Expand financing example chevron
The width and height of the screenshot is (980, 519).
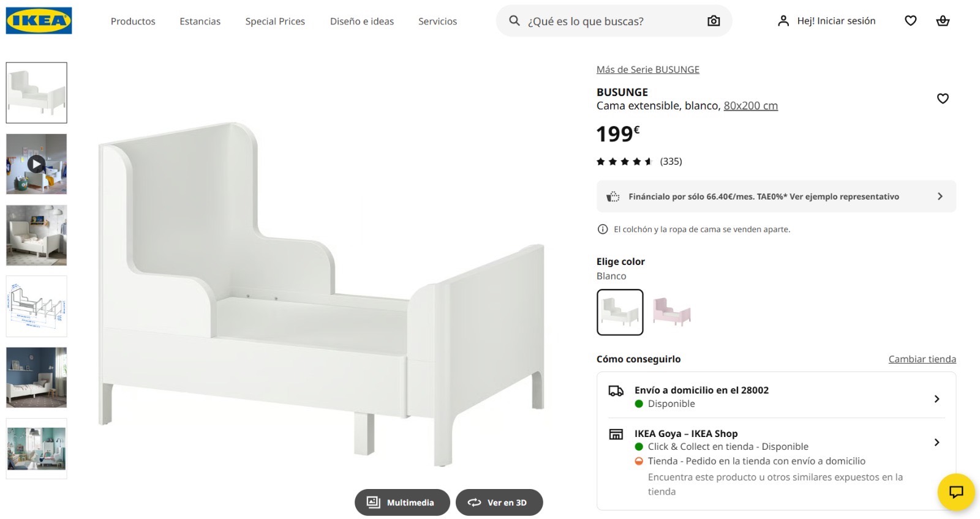[940, 196]
